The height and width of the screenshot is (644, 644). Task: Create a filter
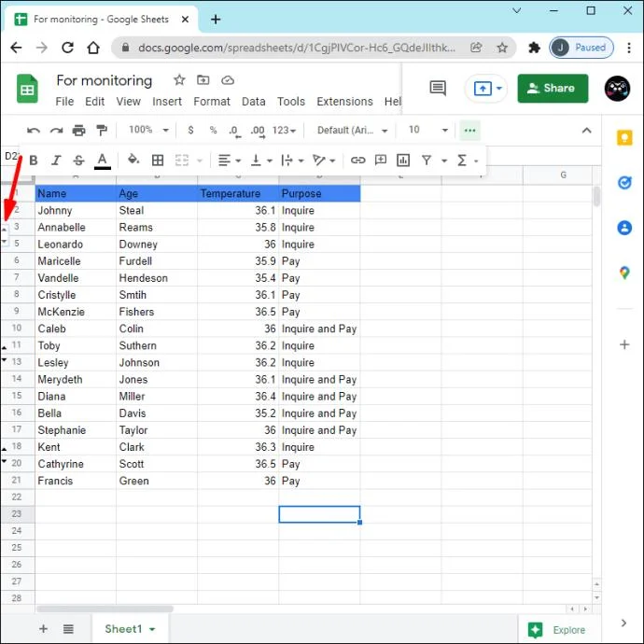[427, 161]
